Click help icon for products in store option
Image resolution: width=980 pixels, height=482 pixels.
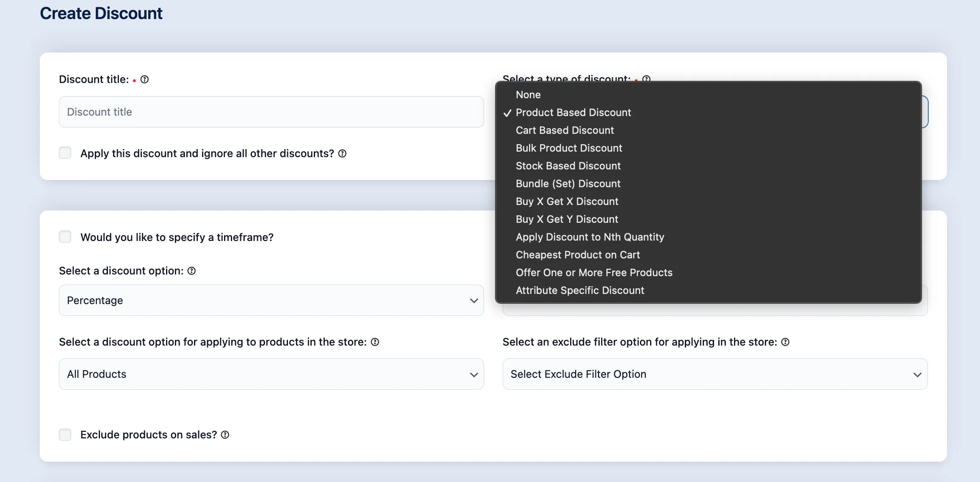[x=375, y=342]
